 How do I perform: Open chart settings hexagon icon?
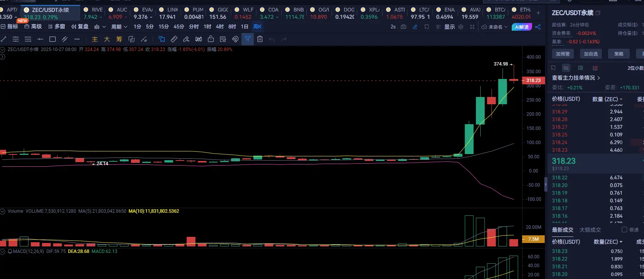[461, 27]
